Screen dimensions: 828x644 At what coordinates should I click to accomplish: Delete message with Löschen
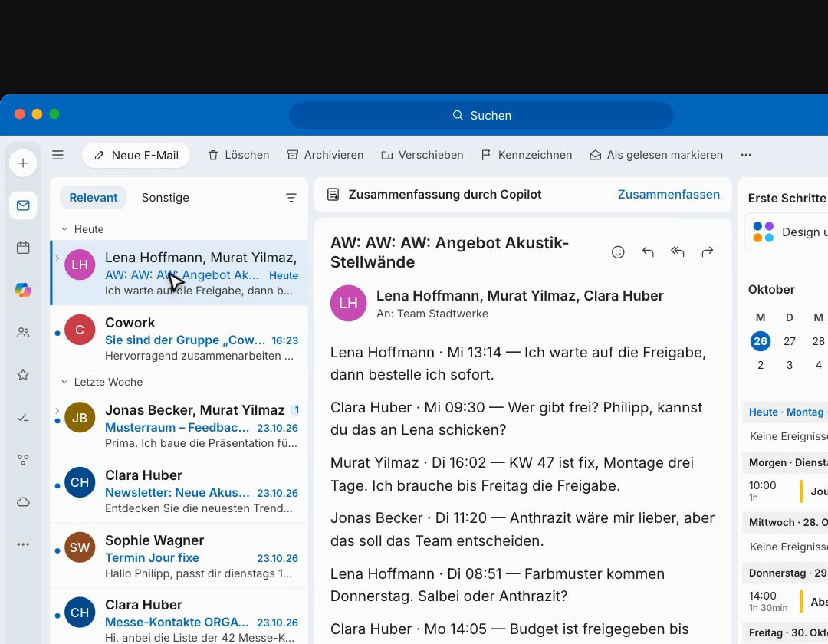pos(238,155)
